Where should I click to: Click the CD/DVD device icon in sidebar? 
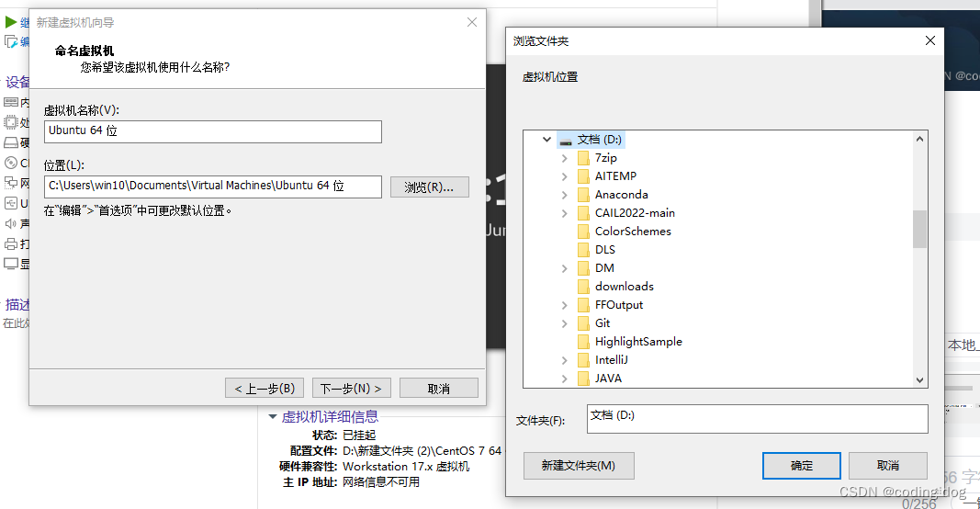tap(11, 163)
